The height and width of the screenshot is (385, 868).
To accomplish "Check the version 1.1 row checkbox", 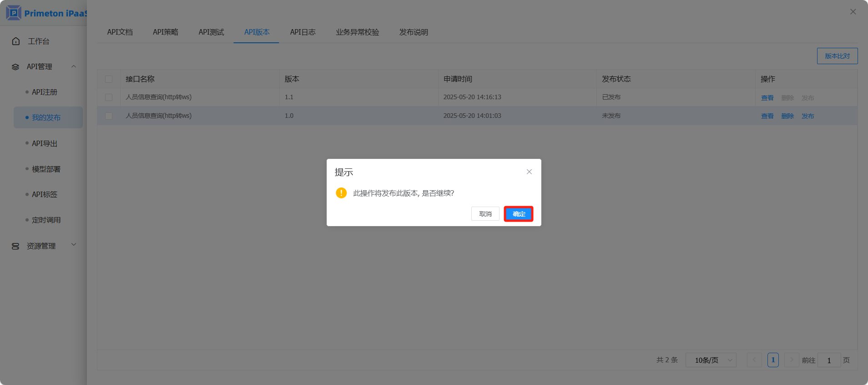I will (x=109, y=97).
